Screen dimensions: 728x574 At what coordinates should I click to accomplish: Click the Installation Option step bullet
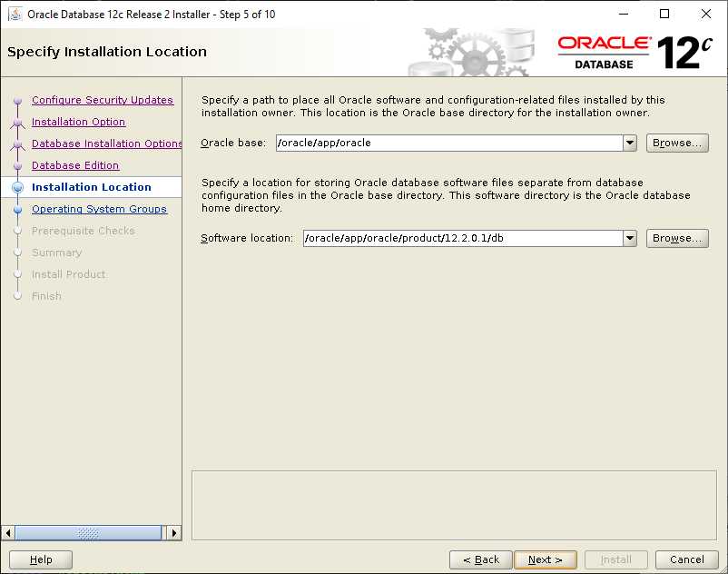coord(17,123)
